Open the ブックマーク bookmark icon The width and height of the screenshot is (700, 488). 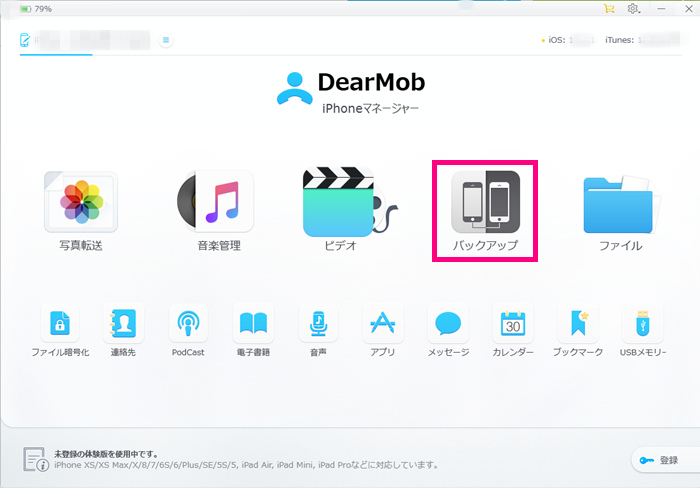[578, 323]
